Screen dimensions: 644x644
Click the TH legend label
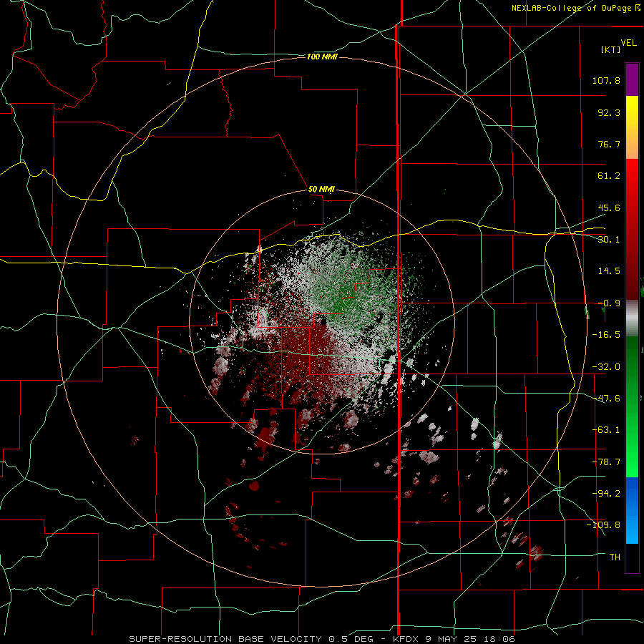coord(615,557)
